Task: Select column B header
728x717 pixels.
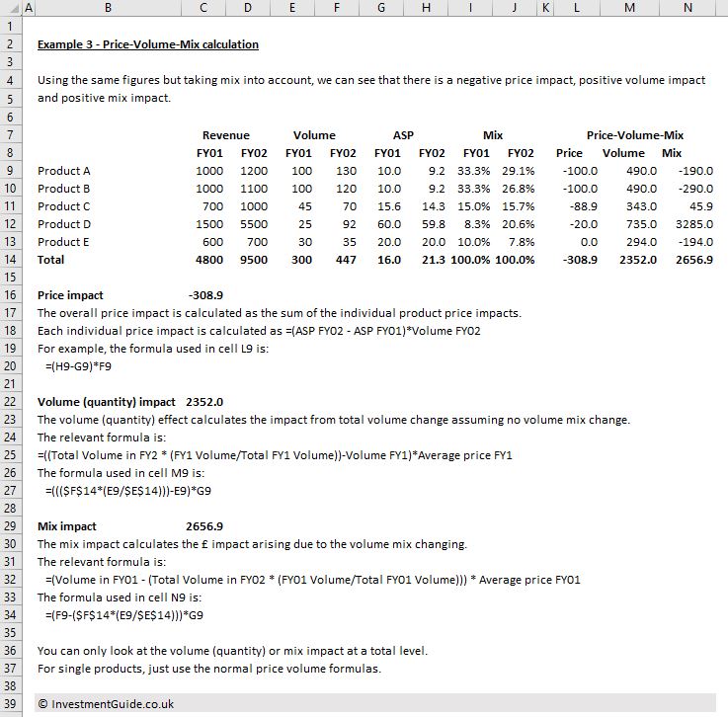Action: coord(108,8)
